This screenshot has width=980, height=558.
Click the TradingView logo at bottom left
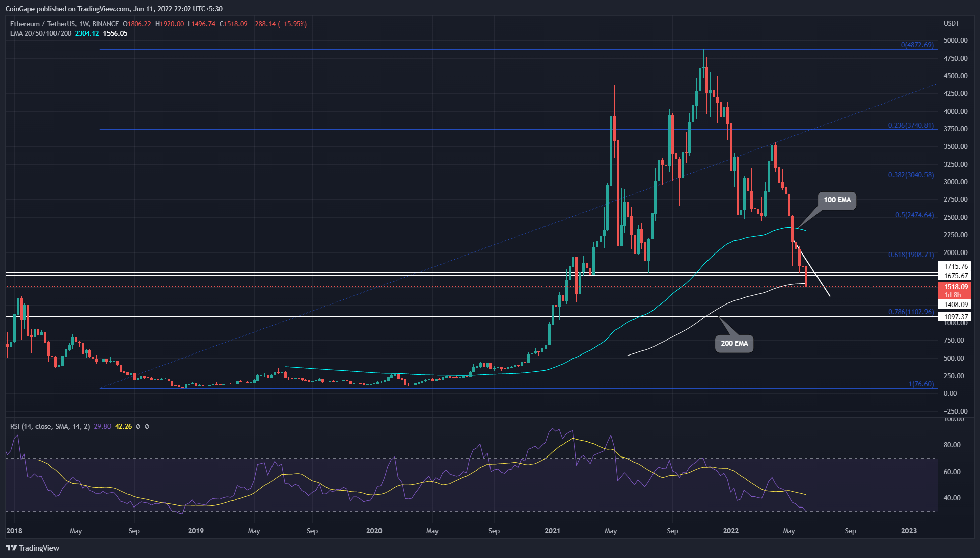click(32, 548)
